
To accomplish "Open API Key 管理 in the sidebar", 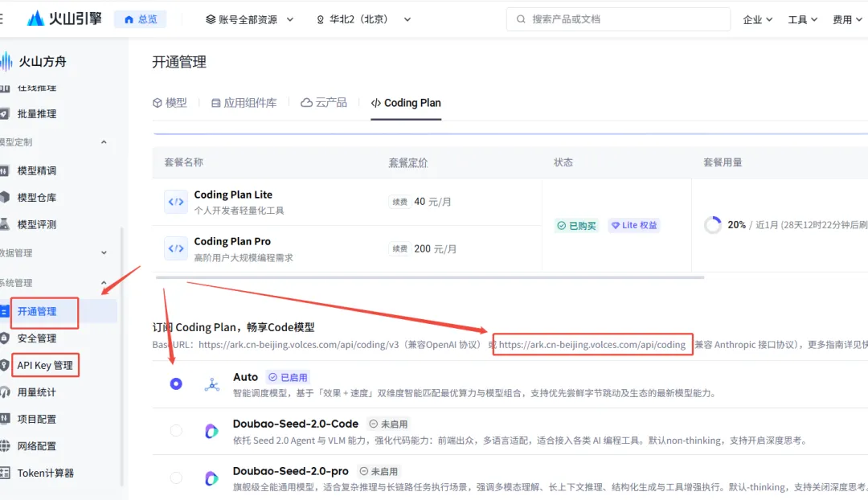I will pos(44,365).
